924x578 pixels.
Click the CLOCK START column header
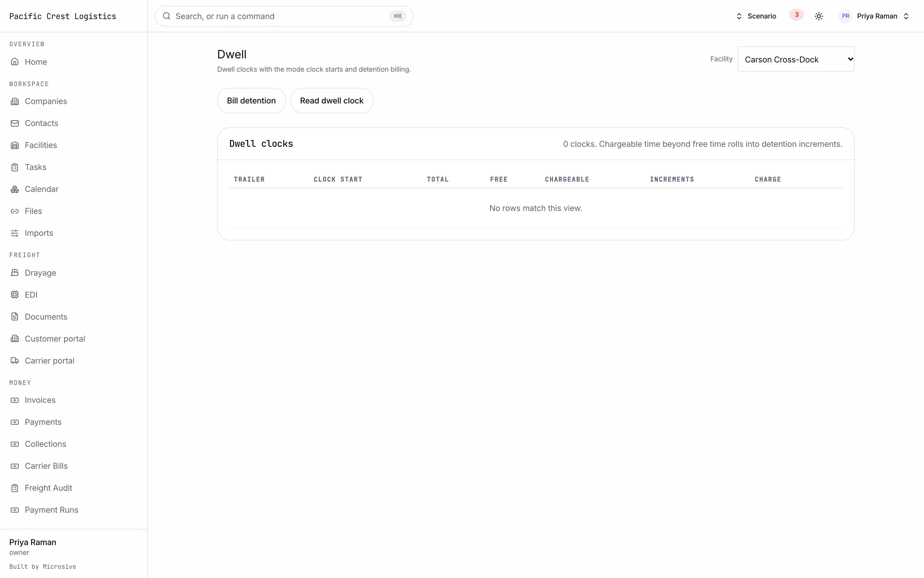pos(338,179)
